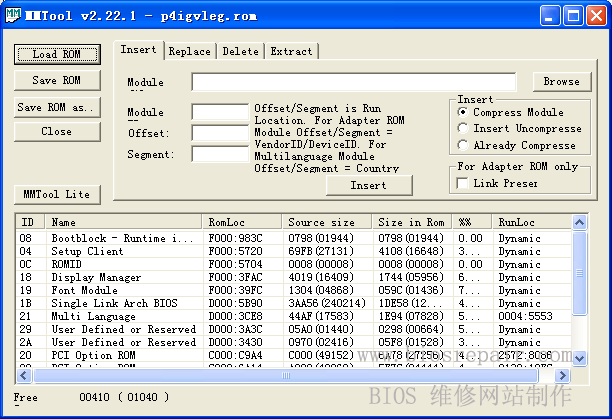Switch to the Replace tab

(x=190, y=51)
